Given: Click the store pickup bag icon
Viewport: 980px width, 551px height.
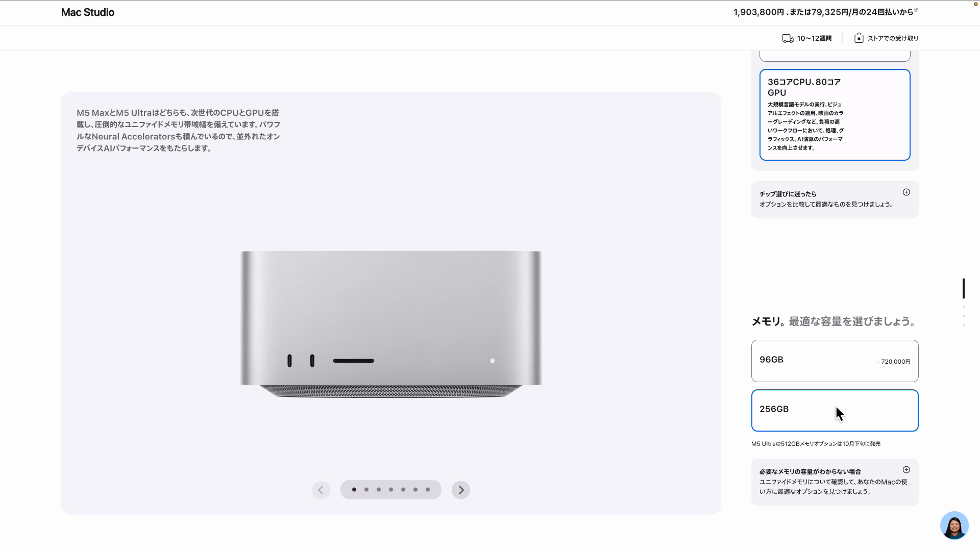Looking at the screenshot, I should [859, 38].
